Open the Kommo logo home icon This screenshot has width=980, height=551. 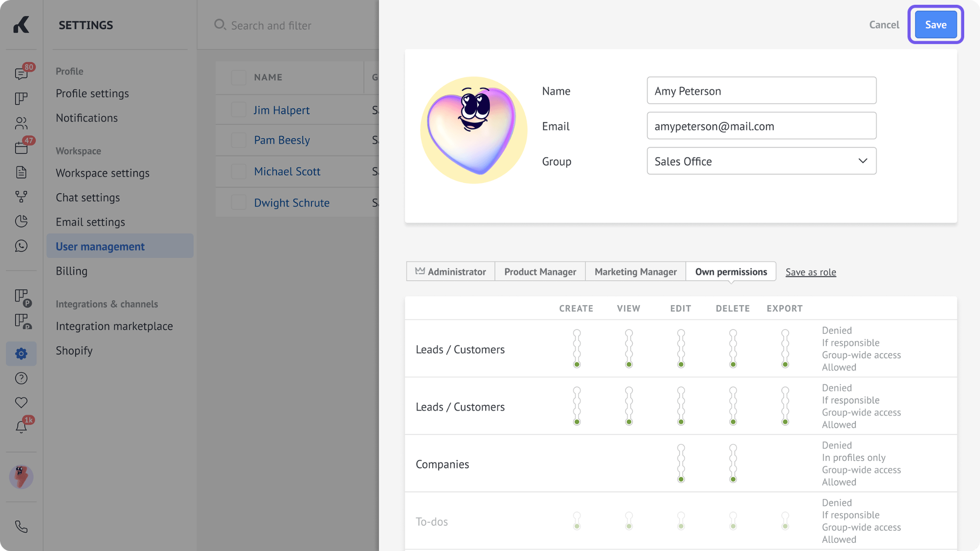click(x=21, y=24)
